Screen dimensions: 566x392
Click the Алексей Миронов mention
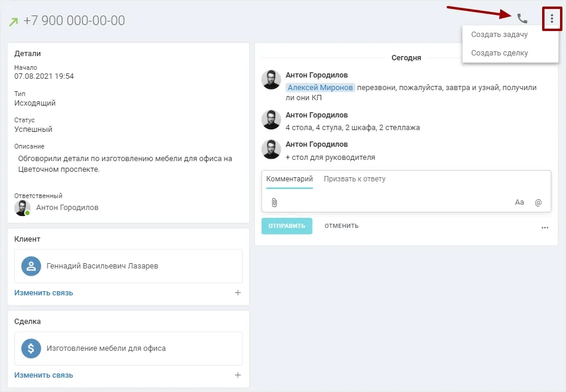point(320,88)
